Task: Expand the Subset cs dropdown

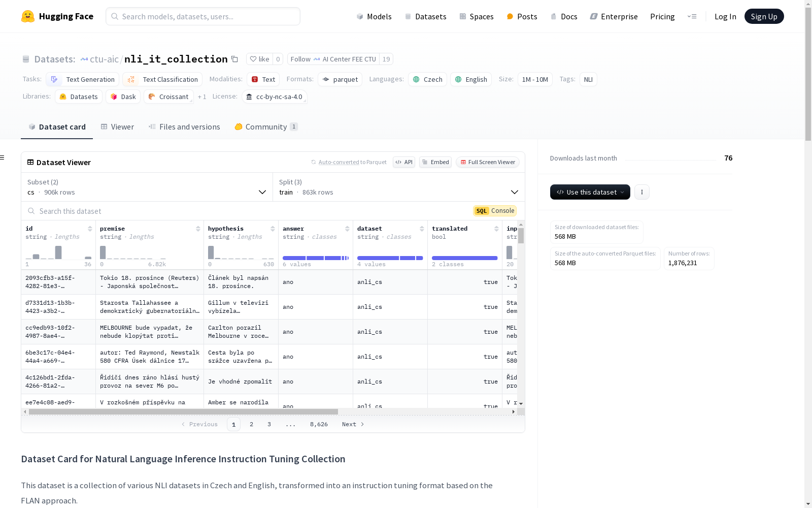Action: click(x=147, y=187)
